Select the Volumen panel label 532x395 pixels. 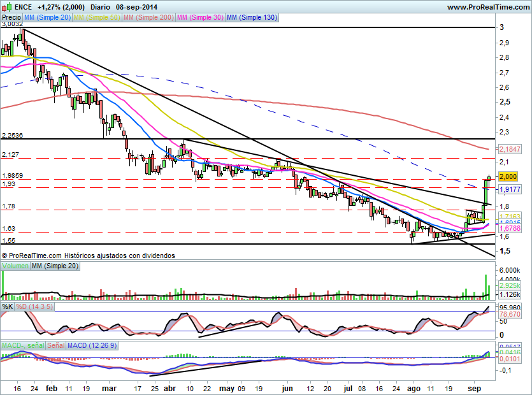tap(15, 265)
